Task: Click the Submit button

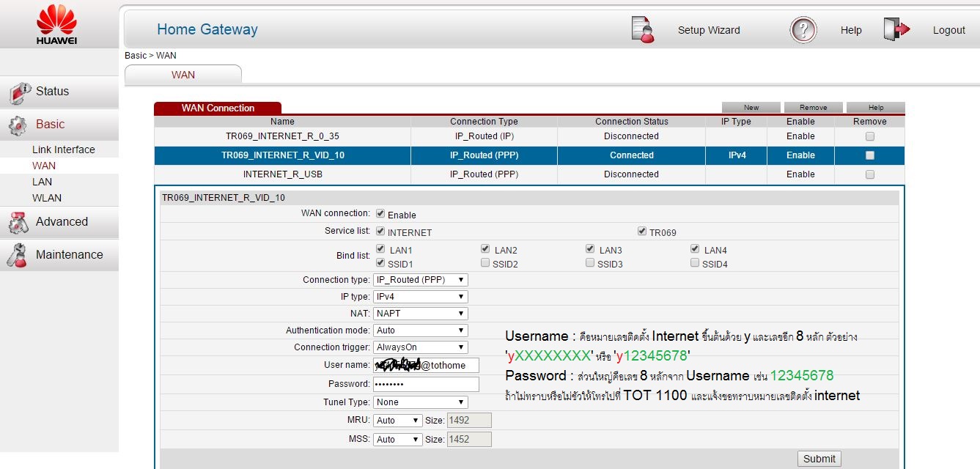Action: [x=819, y=459]
